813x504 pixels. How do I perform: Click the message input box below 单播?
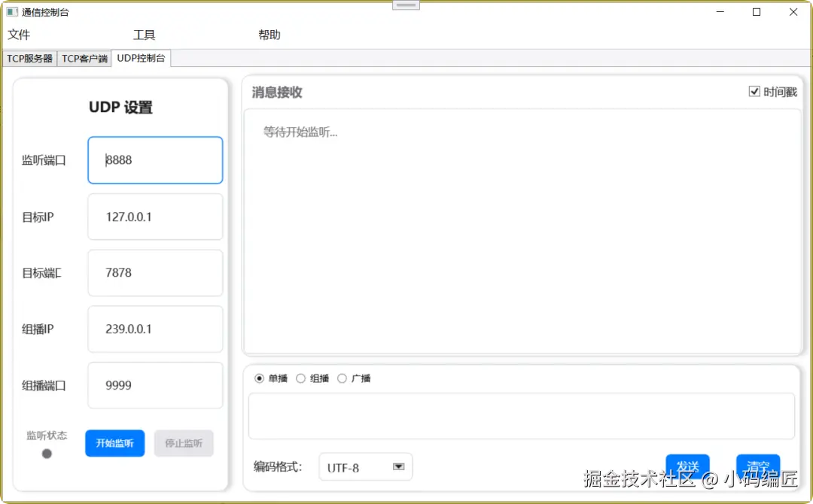coord(522,416)
